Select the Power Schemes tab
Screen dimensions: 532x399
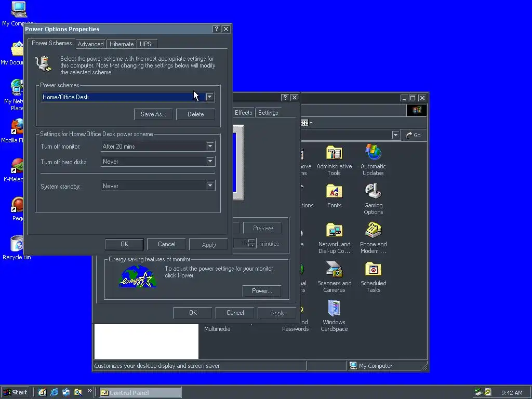tap(51, 43)
